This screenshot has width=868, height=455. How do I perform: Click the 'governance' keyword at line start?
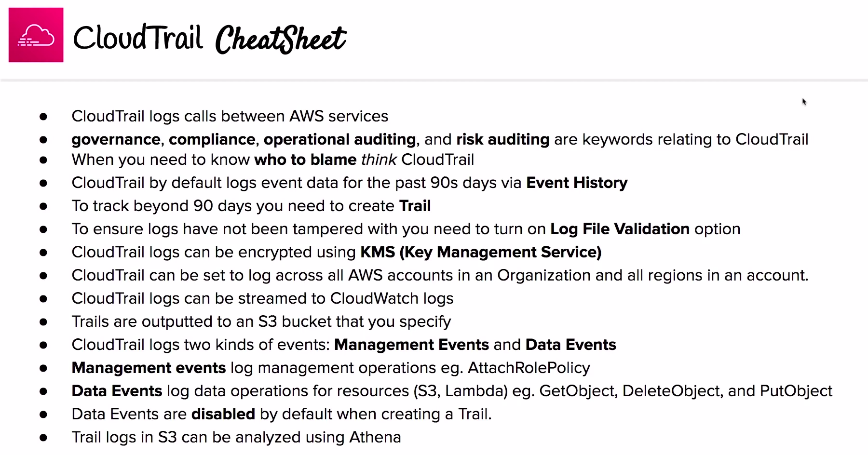(x=116, y=140)
